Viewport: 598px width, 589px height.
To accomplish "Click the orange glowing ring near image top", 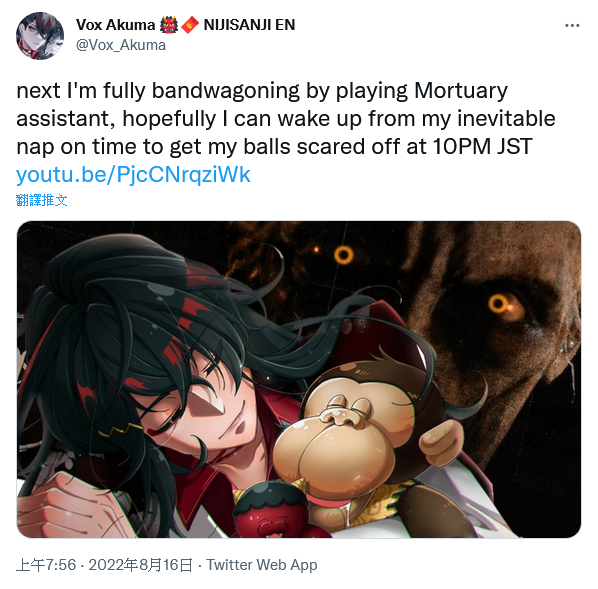I will tap(344, 254).
